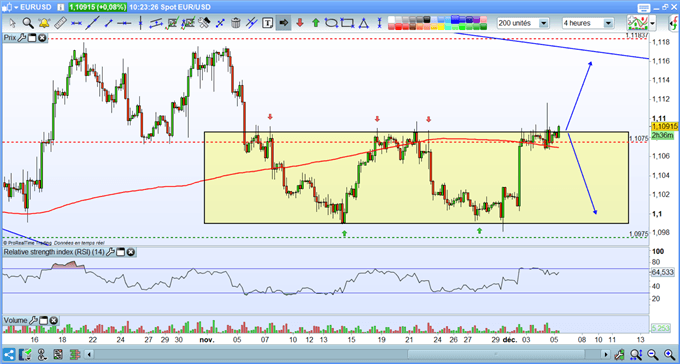Click the Prix panel label
Image resolution: width=680 pixels, height=364 pixels.
[10, 38]
